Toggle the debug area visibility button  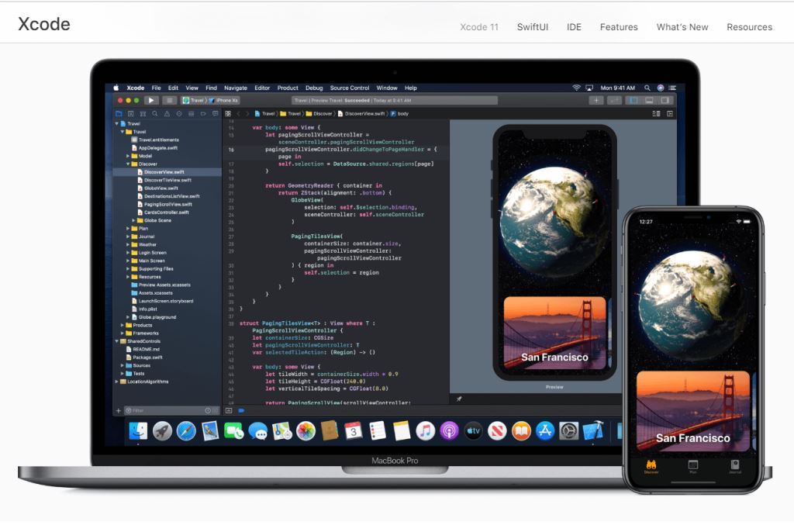point(649,100)
